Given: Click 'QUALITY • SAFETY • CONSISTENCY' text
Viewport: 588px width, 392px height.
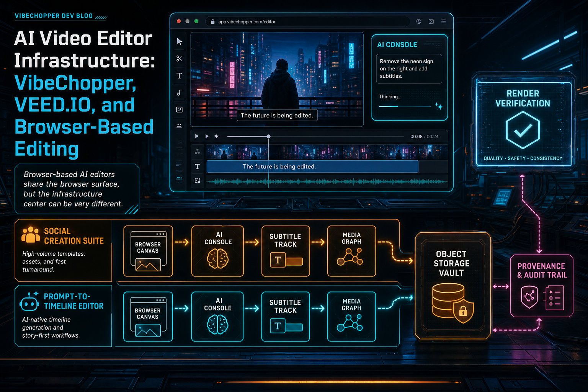Looking at the screenshot, I should [523, 158].
